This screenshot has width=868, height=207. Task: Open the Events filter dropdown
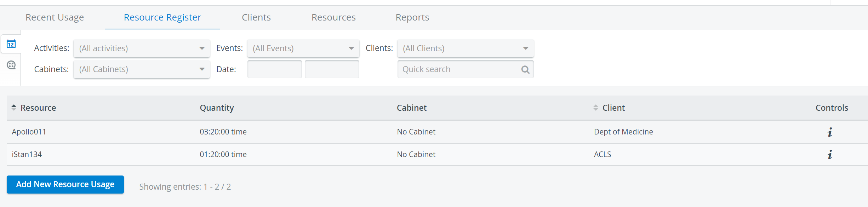tap(303, 48)
